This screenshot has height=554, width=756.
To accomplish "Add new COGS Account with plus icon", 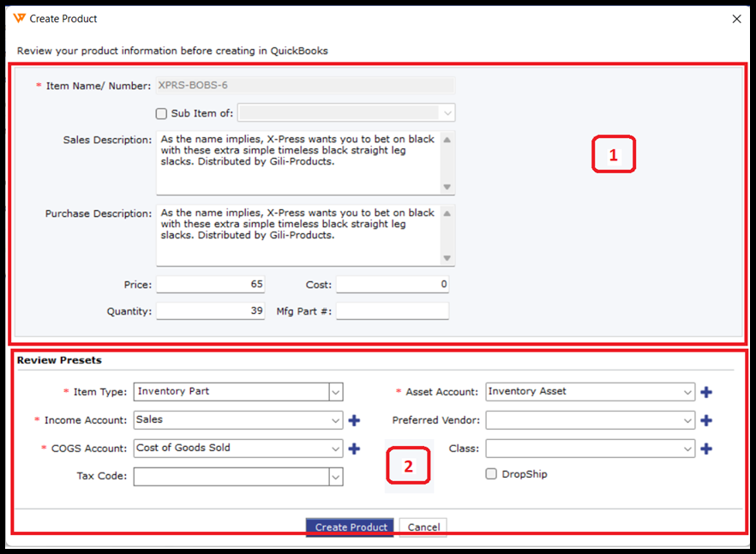I will 354,449.
